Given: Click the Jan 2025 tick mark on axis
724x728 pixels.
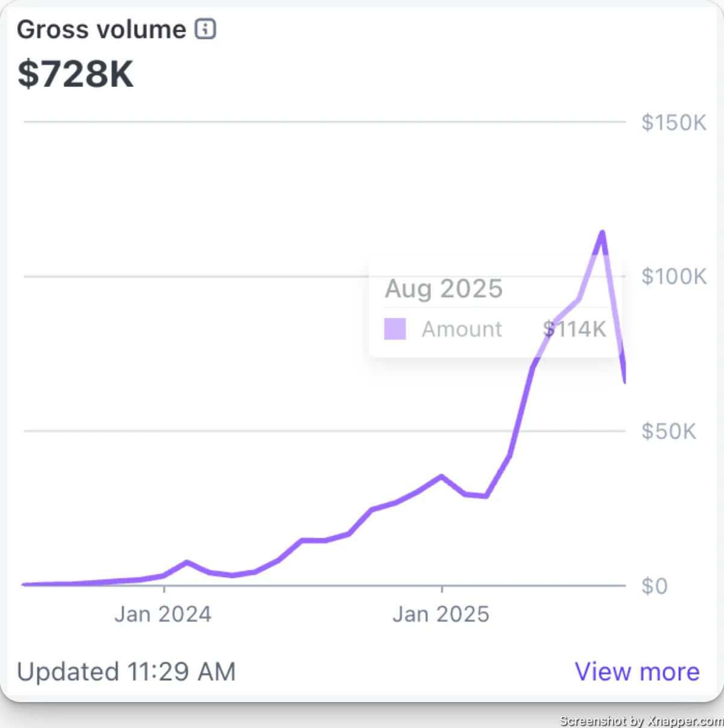Looking at the screenshot, I should tap(442, 589).
